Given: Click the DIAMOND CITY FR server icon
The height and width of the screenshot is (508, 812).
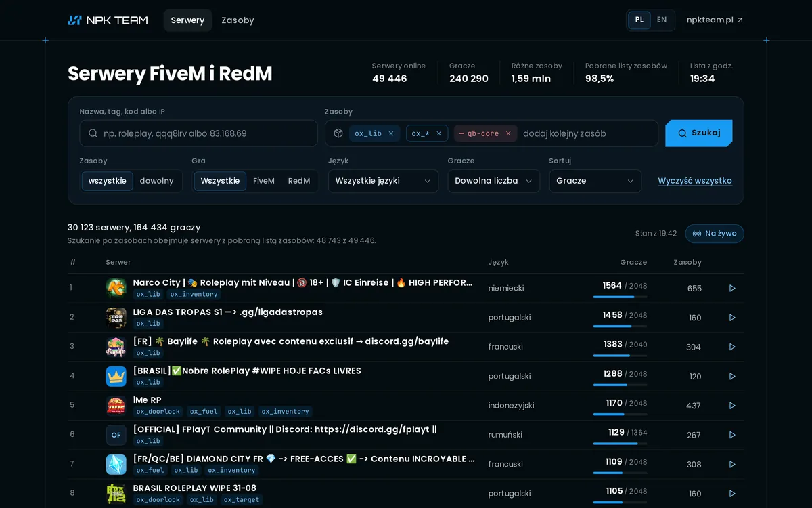Looking at the screenshot, I should 116,464.
